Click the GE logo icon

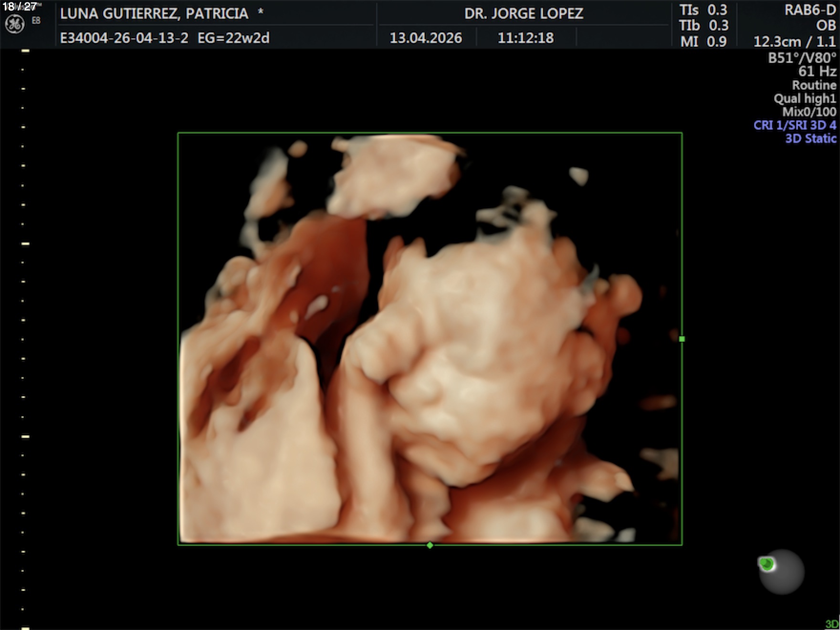(14, 24)
